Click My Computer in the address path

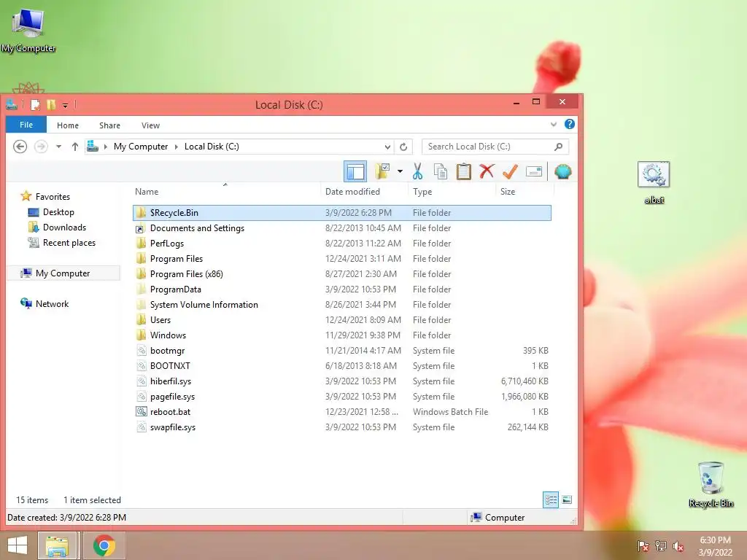[141, 147]
